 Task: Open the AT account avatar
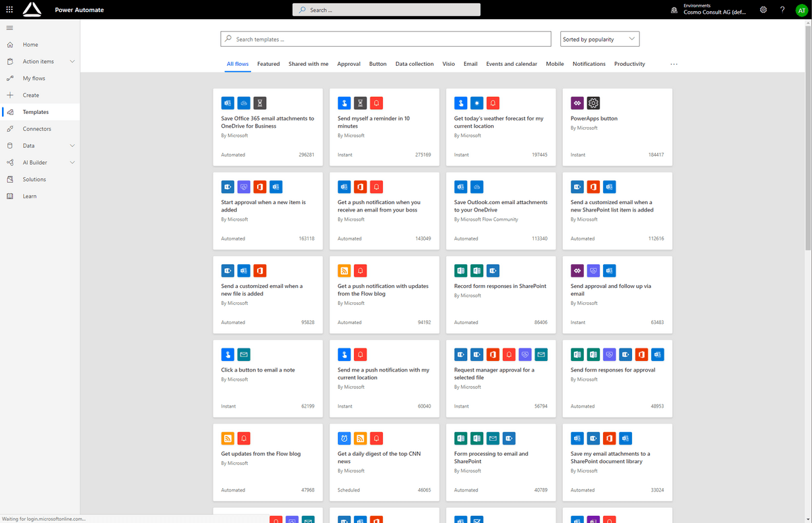tap(801, 10)
